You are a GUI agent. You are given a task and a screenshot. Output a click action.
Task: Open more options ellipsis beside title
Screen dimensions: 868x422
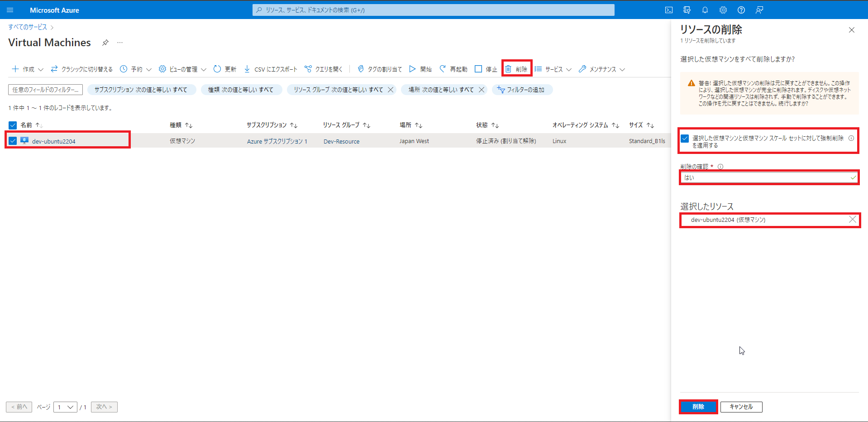point(120,43)
